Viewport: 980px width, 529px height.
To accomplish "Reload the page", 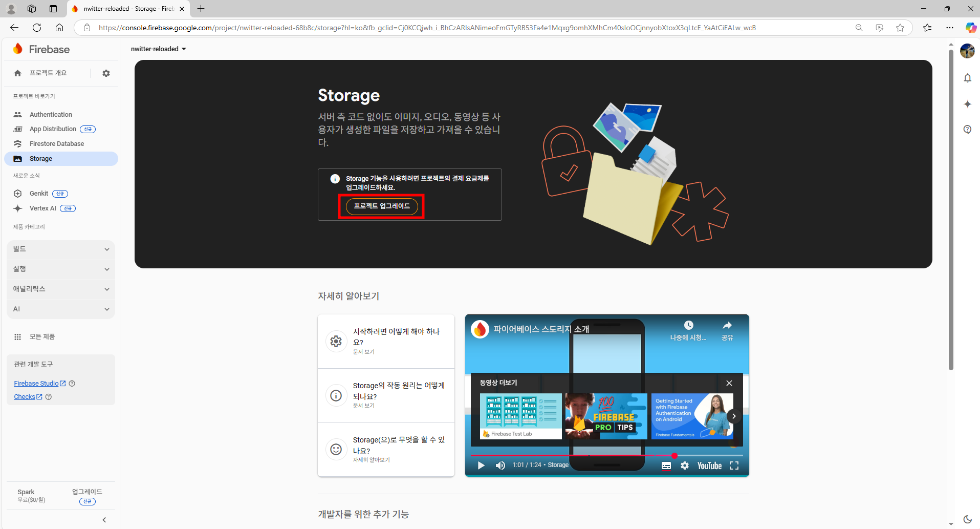I will pos(37,28).
